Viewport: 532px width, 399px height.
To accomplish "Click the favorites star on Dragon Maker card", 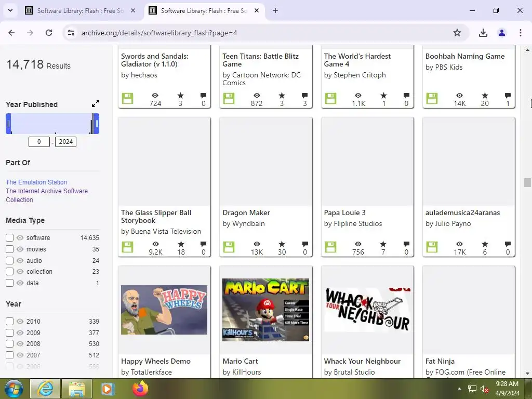I will tap(282, 244).
